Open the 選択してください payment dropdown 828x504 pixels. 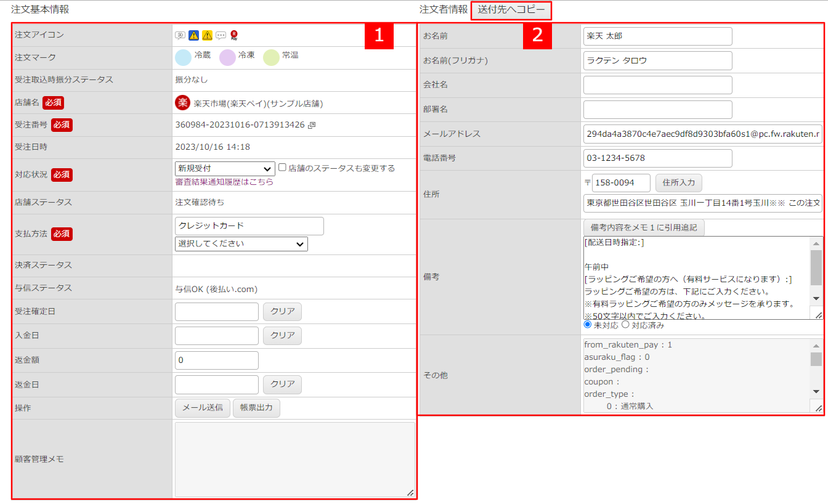point(241,244)
